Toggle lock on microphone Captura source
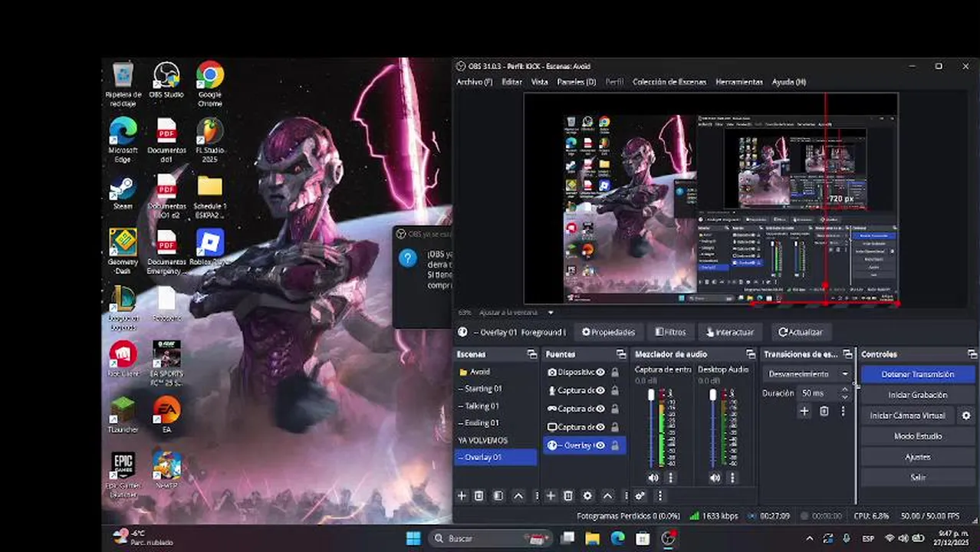 [x=615, y=390]
